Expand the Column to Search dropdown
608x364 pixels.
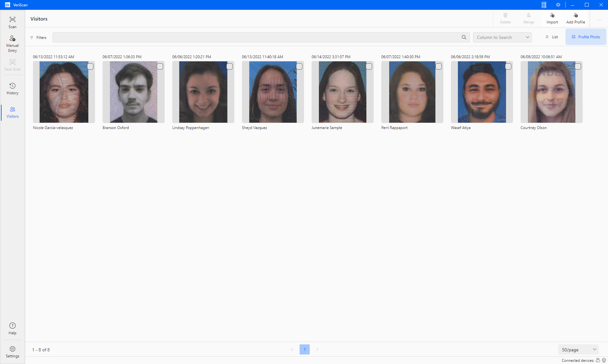pos(502,37)
